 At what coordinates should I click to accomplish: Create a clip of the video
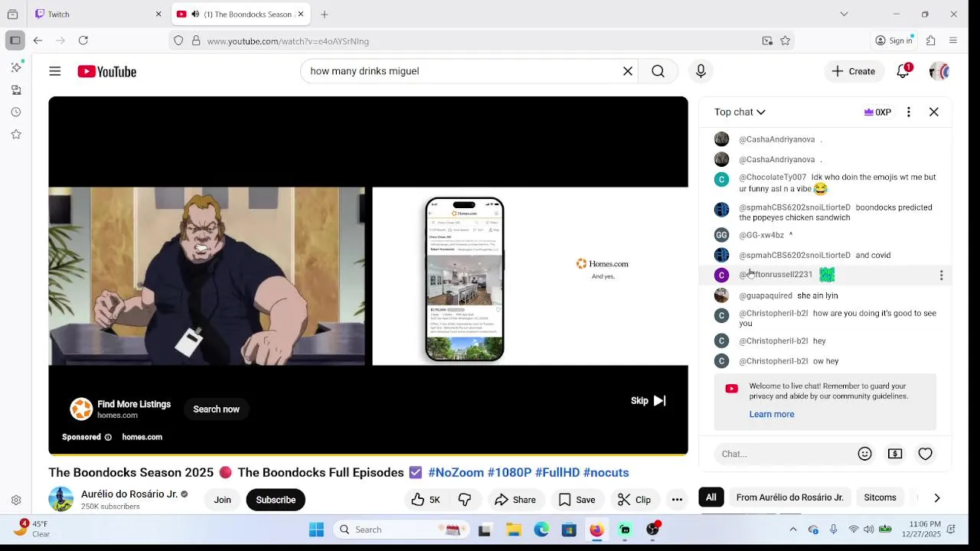(x=634, y=500)
